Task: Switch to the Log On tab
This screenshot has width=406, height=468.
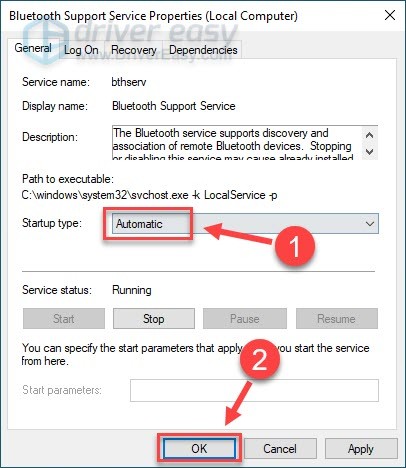Action: (x=81, y=50)
